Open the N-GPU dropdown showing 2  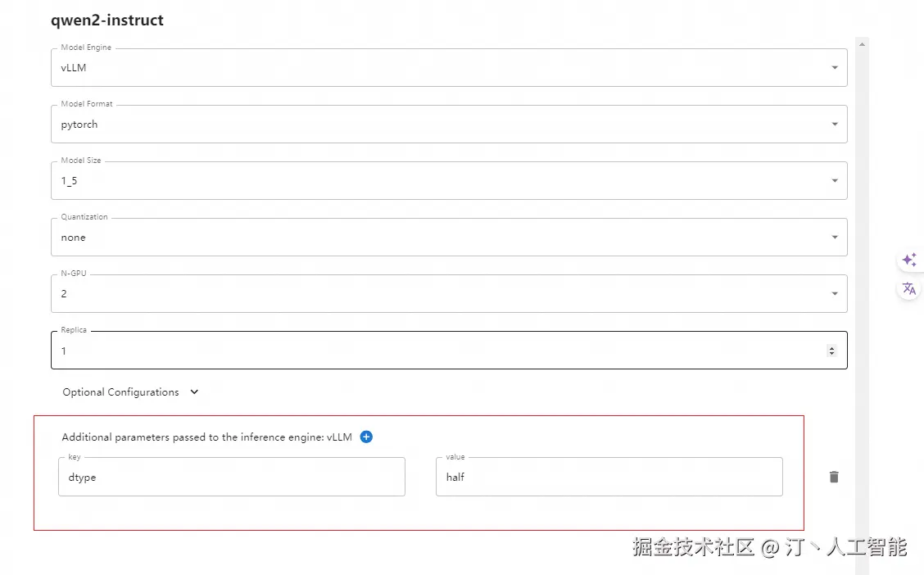[449, 294]
